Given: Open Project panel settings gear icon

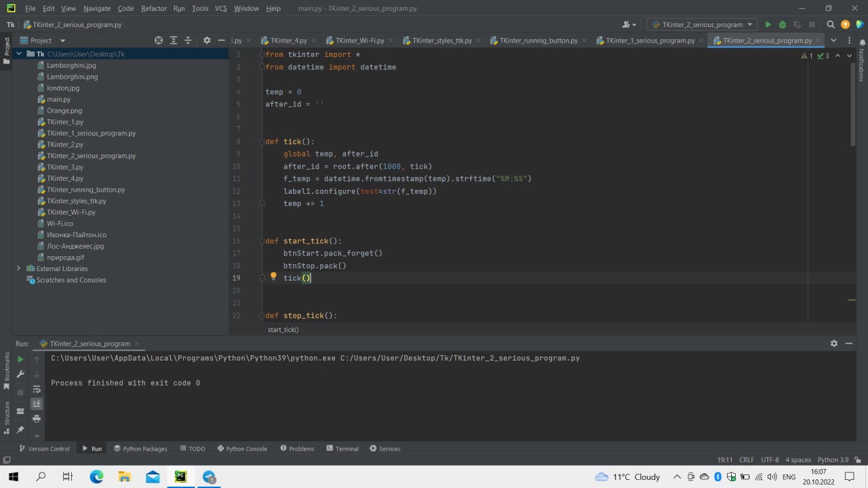Looking at the screenshot, I should coord(206,40).
